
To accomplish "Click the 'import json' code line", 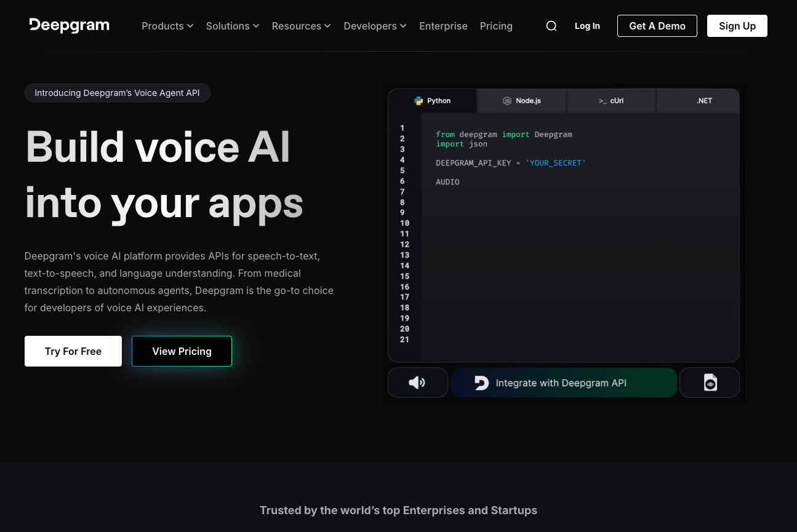I will click(462, 144).
